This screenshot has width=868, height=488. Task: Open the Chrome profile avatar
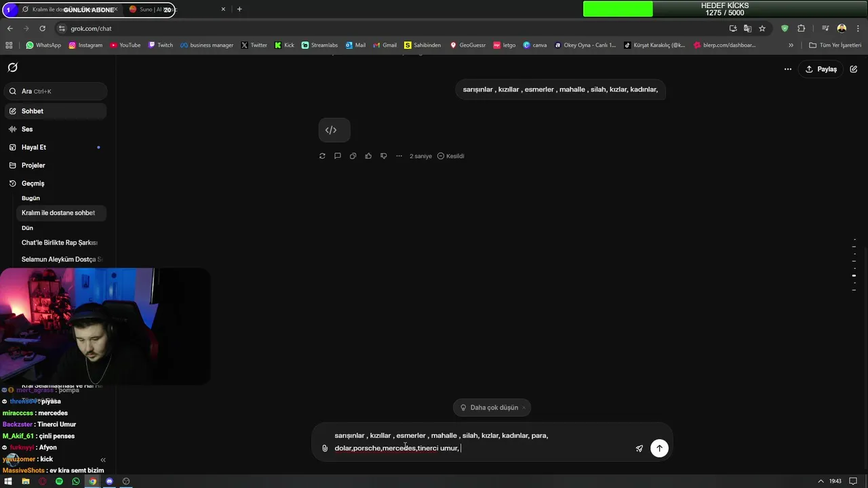point(842,28)
